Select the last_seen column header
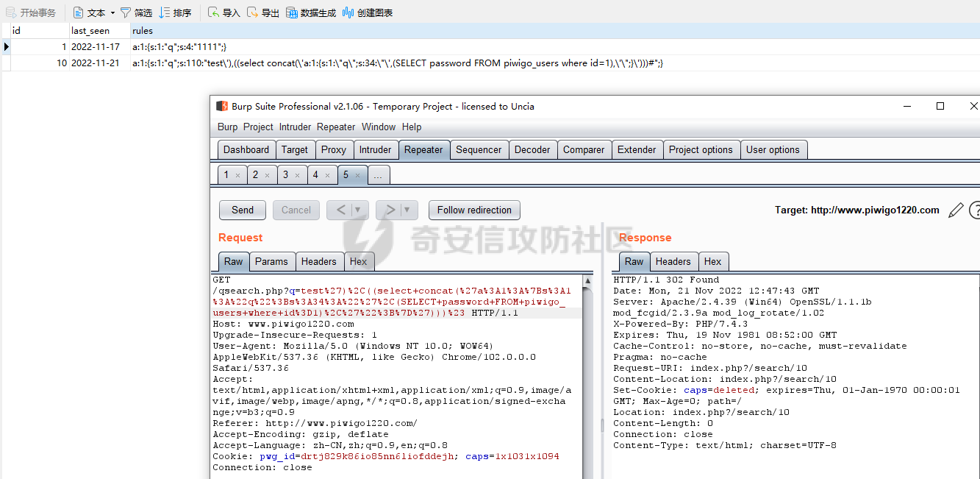 point(99,31)
